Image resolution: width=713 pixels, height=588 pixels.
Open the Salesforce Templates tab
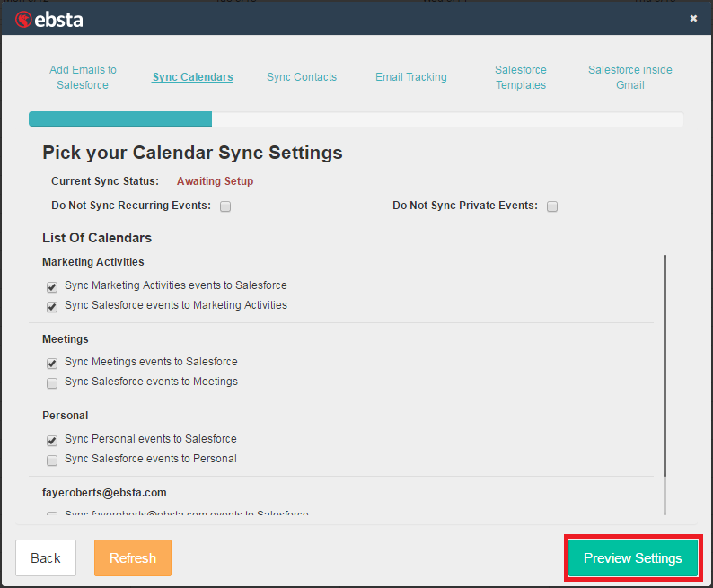[x=521, y=77]
